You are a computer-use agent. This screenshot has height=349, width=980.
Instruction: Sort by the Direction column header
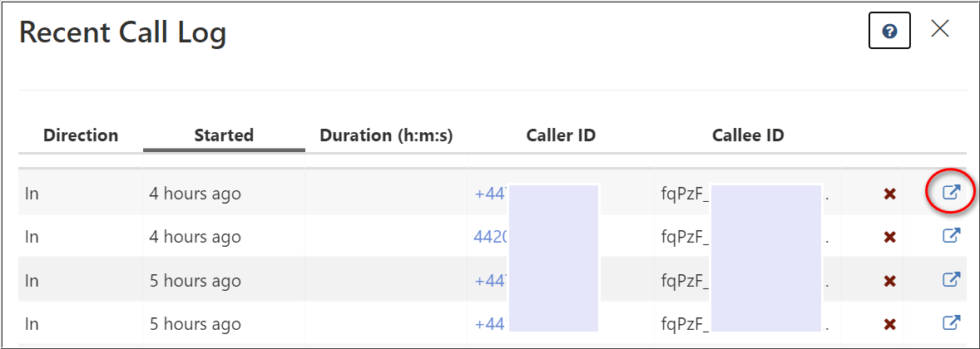pyautogui.click(x=81, y=135)
